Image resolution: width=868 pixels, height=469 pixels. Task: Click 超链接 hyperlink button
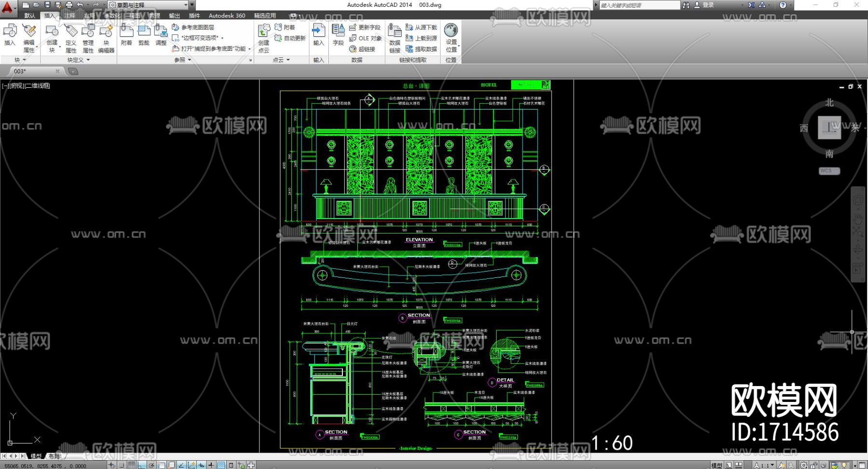click(x=362, y=49)
